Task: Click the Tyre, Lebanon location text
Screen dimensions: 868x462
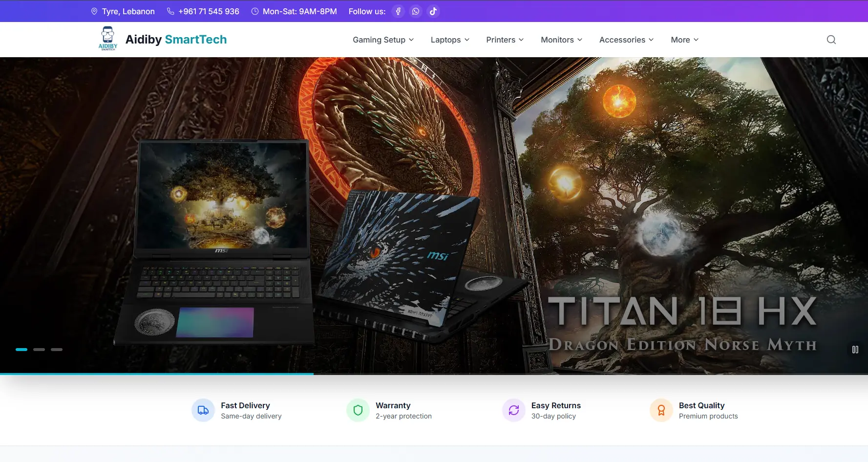Action: [x=128, y=11]
